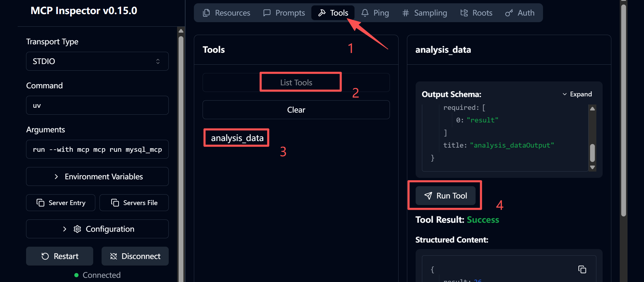Click the Command input field containing uv
Screen dimensions: 644x282
[x=97, y=105]
